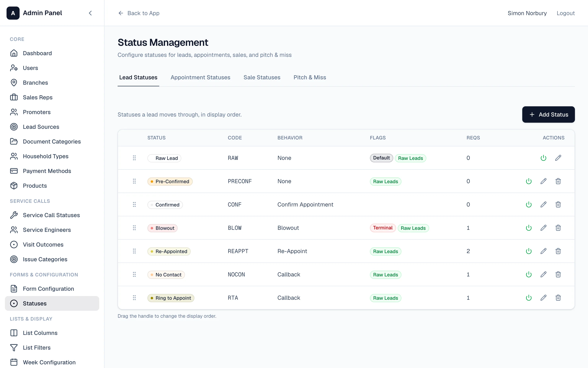
Task: Toggle active power icon for Pre-Confirmed
Action: click(x=529, y=181)
